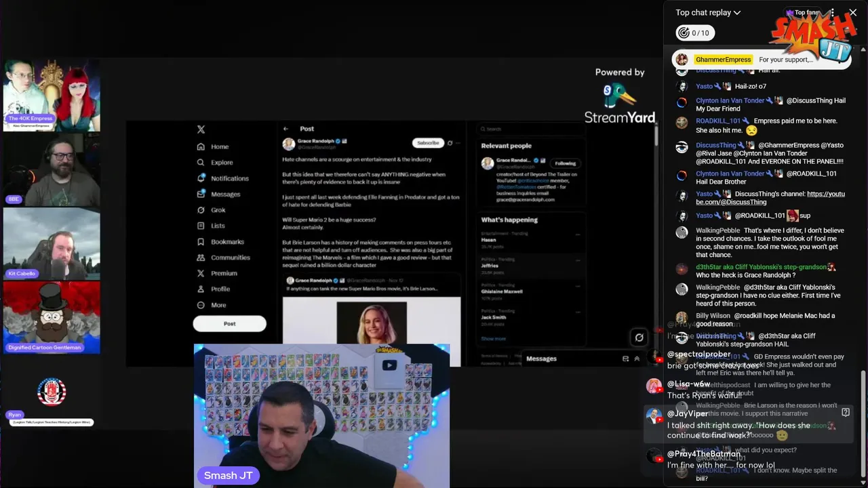The height and width of the screenshot is (488, 868).
Task: Open the Top chat replay dropdown
Action: [708, 12]
